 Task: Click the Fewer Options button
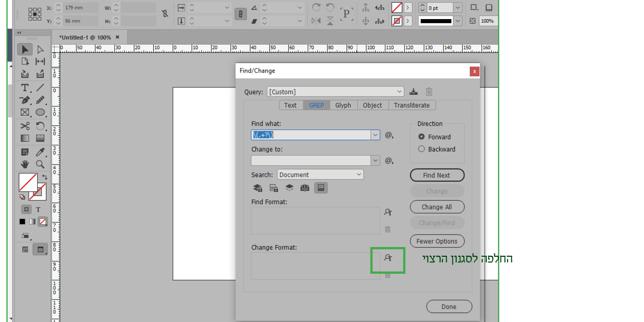coord(437,241)
